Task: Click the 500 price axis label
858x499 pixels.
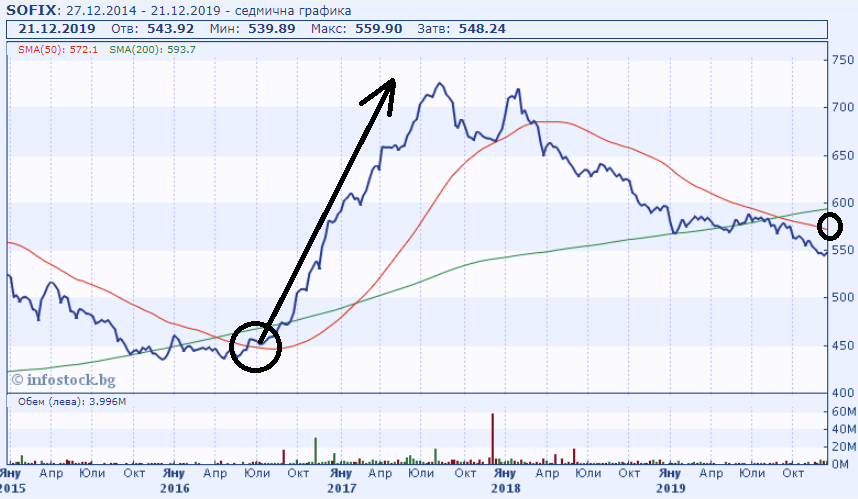Action: [843, 298]
